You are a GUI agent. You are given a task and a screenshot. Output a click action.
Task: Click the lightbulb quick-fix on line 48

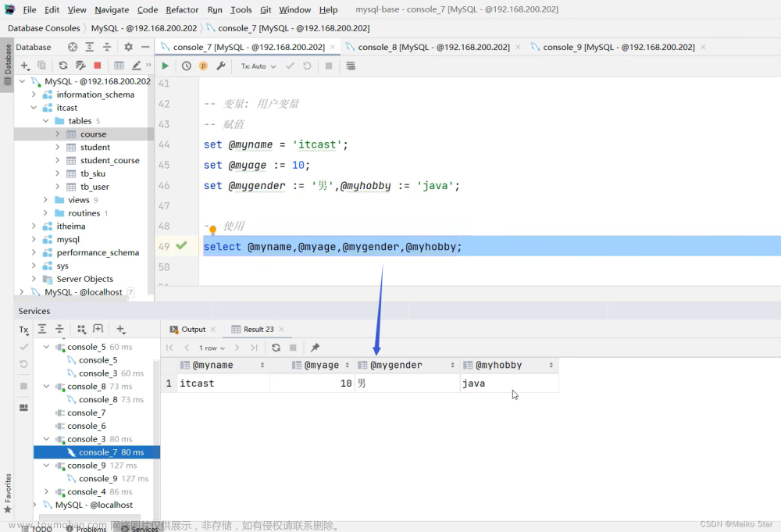pos(212,230)
